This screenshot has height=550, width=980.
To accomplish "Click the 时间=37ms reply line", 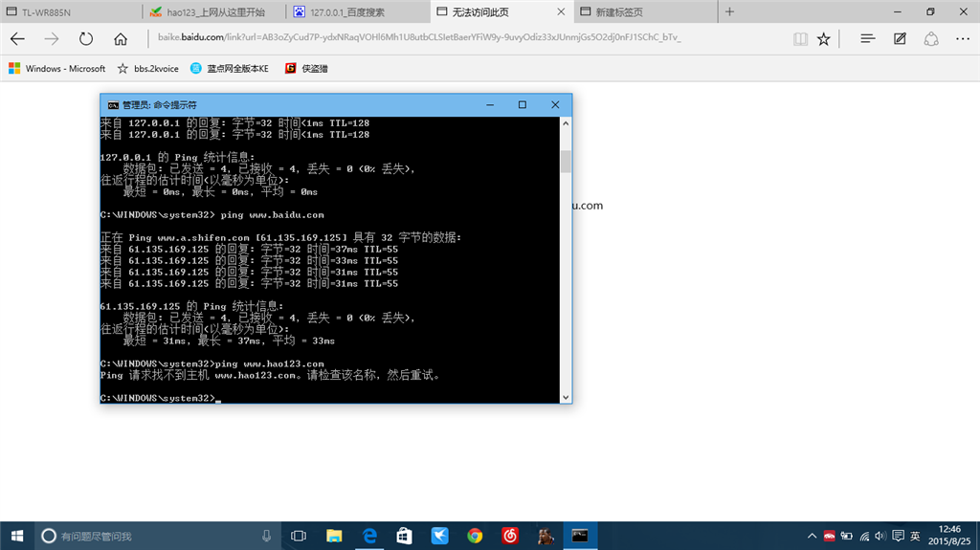I will pos(249,249).
